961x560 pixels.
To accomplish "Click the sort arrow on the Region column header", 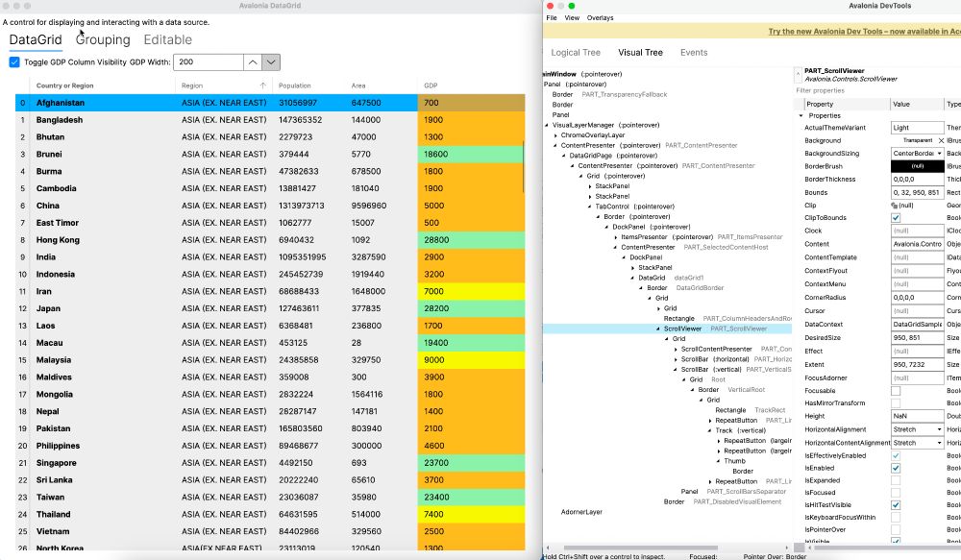I will tap(263, 85).
